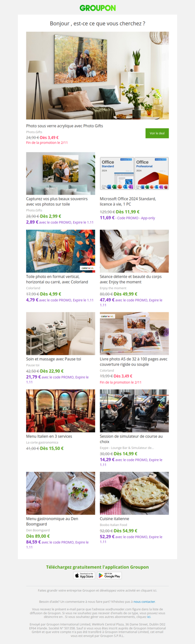Click the 'Voir le deal' button

(157, 133)
